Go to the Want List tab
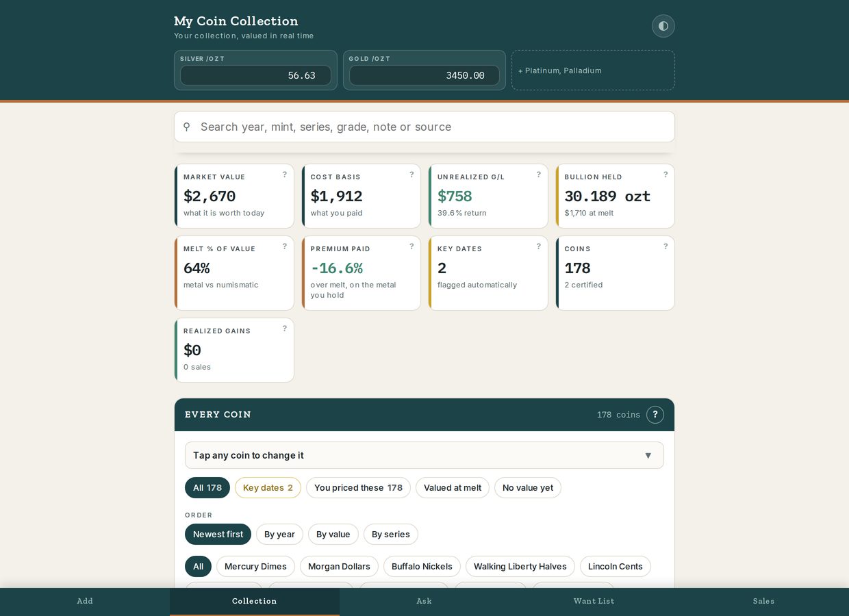The width and height of the screenshot is (849, 616). click(594, 602)
